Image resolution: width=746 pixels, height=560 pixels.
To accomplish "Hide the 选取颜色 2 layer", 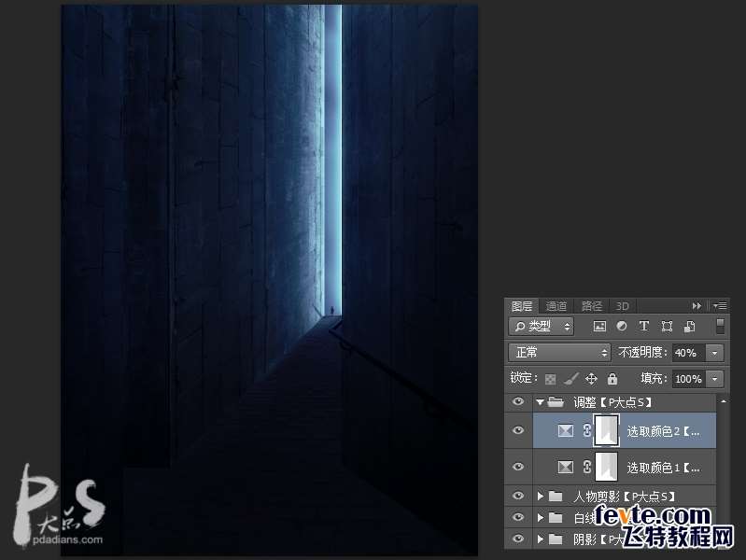I will pos(518,430).
